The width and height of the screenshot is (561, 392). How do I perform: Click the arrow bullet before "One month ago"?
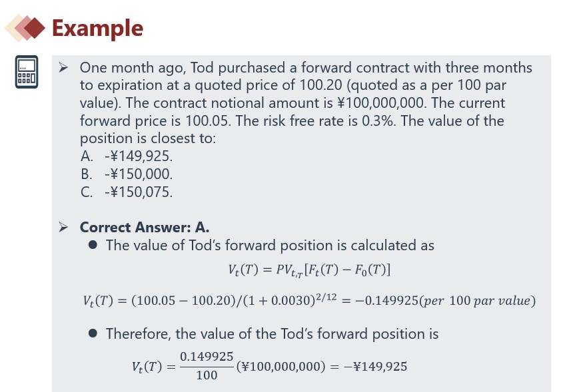[63, 68]
